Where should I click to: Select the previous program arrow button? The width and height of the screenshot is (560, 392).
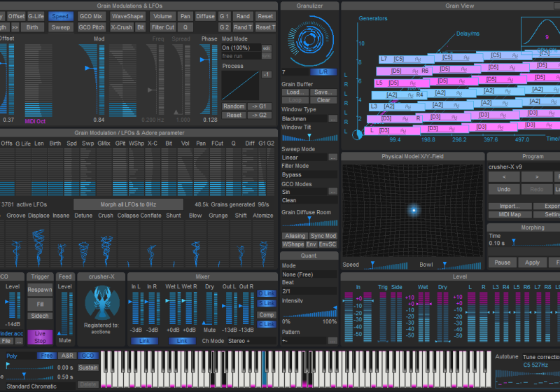click(x=503, y=177)
